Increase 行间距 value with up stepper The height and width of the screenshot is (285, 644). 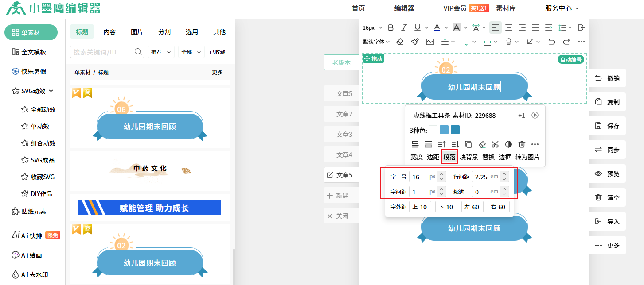(504, 174)
